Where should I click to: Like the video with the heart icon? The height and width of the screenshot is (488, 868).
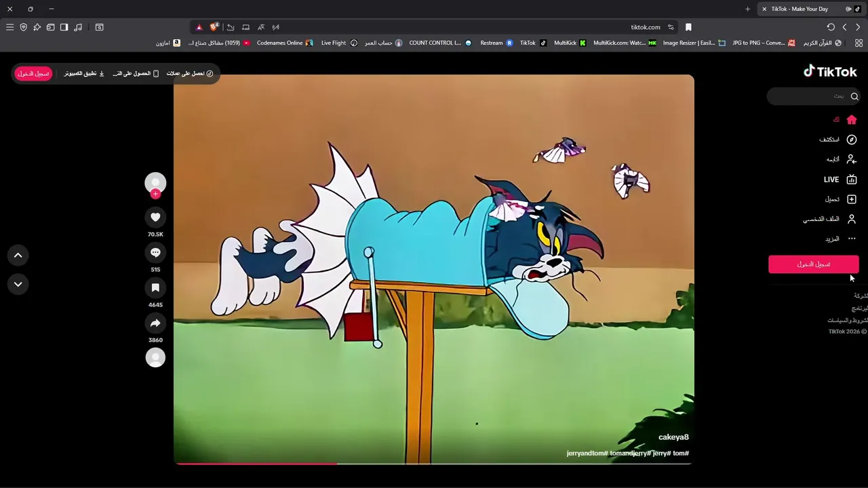(155, 217)
